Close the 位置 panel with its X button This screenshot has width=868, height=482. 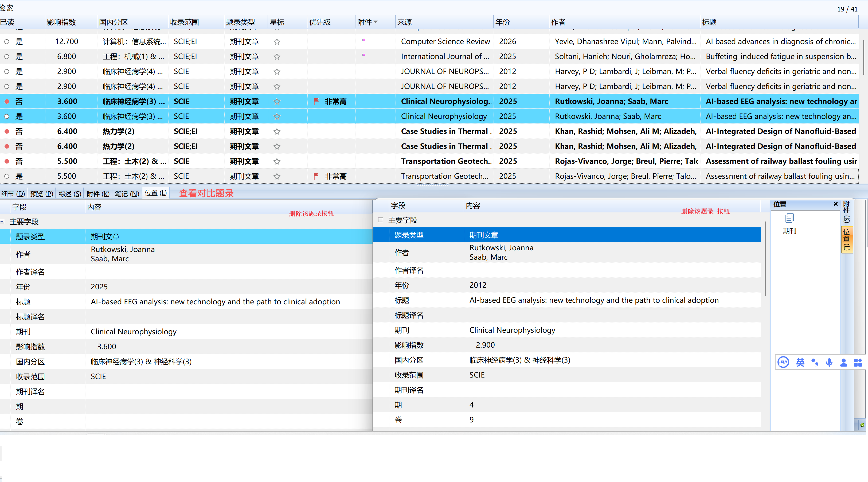pyautogui.click(x=836, y=204)
